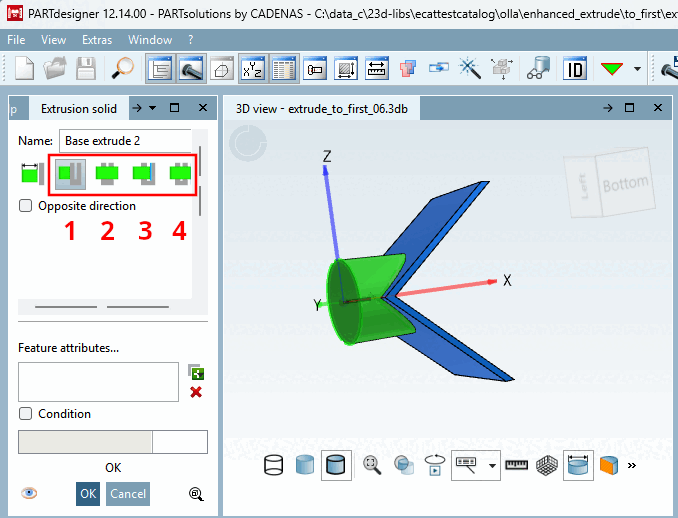The image size is (678, 518).
Task: Click the hatched section dimension icon
Action: (x=345, y=68)
